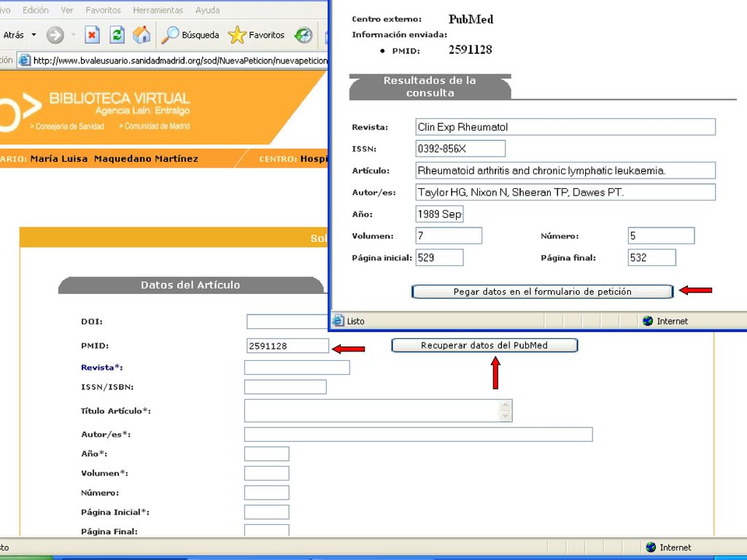
Task: Open the forward button's dropdown arrow
Action: [x=74, y=35]
